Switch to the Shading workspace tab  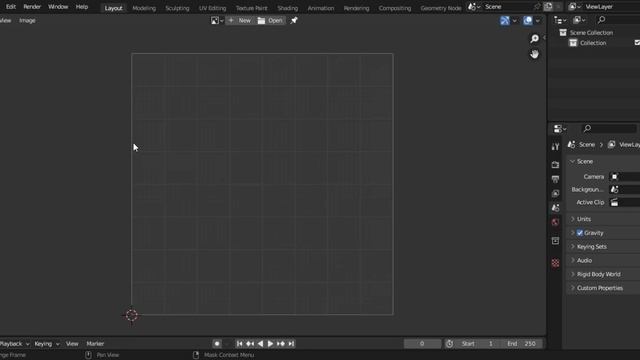pyautogui.click(x=287, y=8)
